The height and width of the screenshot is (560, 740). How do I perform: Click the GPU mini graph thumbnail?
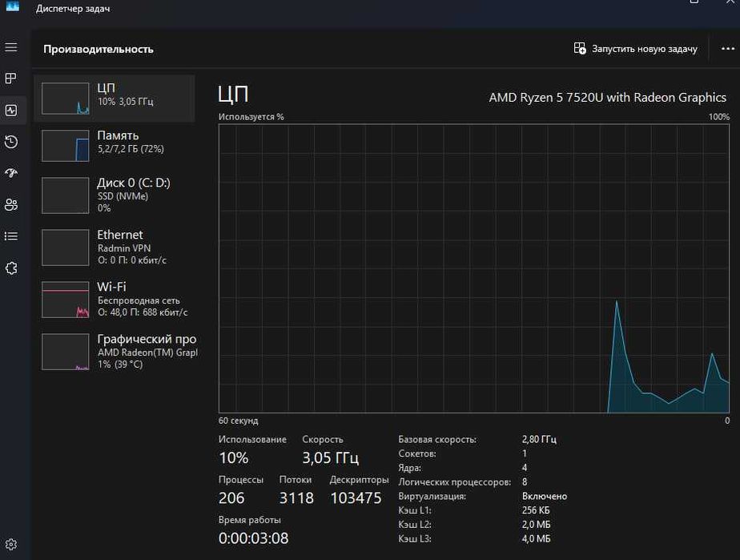65,352
